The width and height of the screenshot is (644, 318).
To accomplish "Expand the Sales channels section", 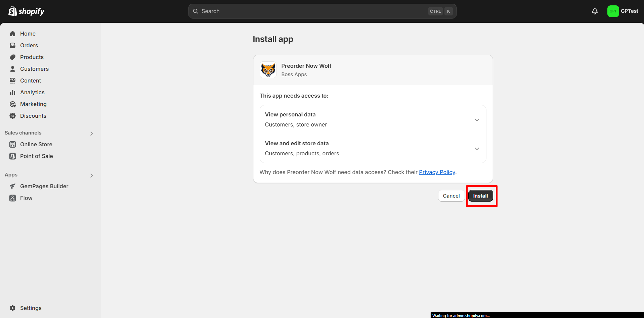I will (91, 134).
